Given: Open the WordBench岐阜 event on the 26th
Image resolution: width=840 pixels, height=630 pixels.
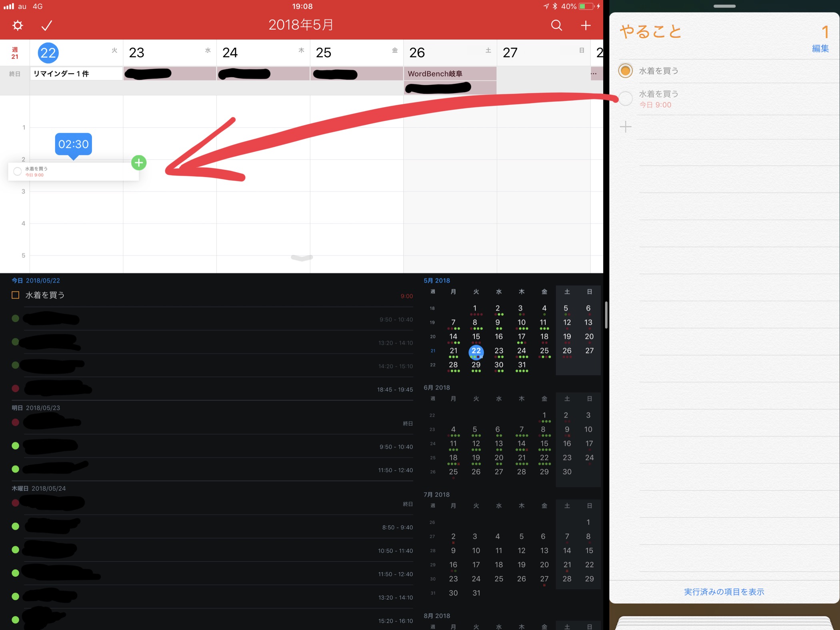Looking at the screenshot, I should pos(450,74).
